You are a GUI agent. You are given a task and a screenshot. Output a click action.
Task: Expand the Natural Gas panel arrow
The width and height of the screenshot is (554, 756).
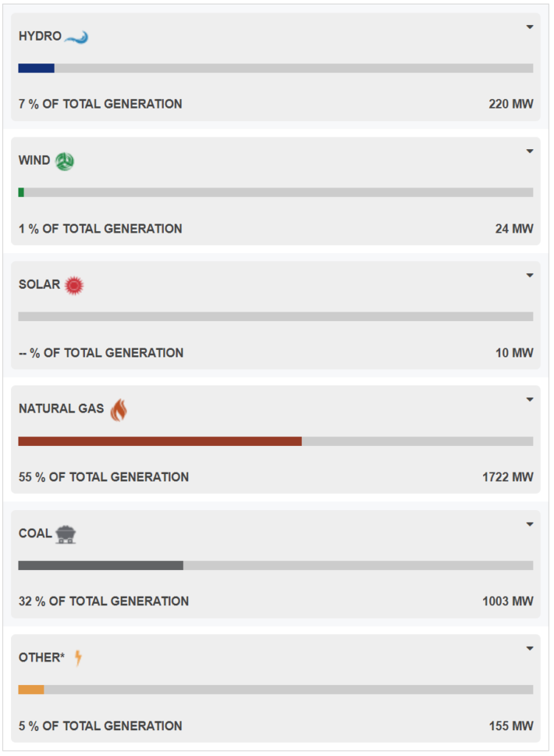pos(530,399)
